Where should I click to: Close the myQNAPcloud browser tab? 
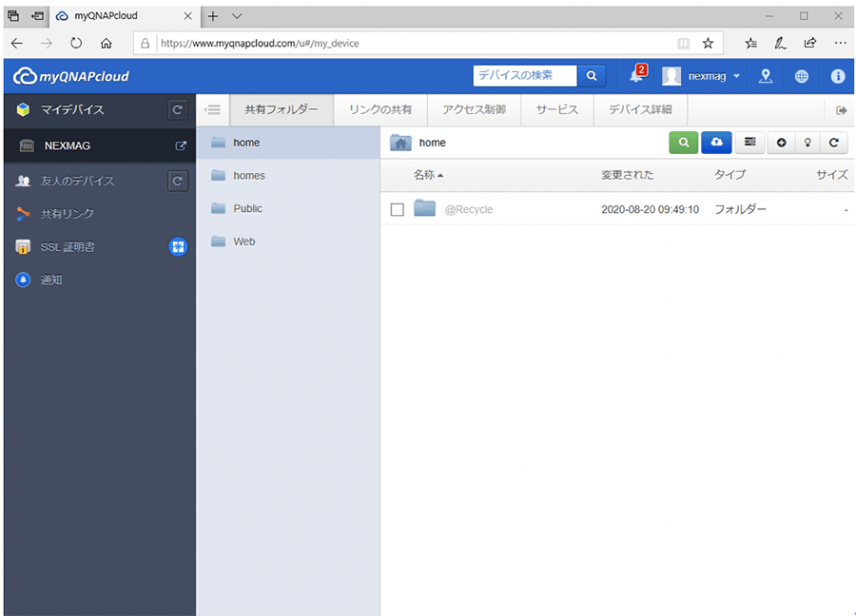click(x=187, y=16)
